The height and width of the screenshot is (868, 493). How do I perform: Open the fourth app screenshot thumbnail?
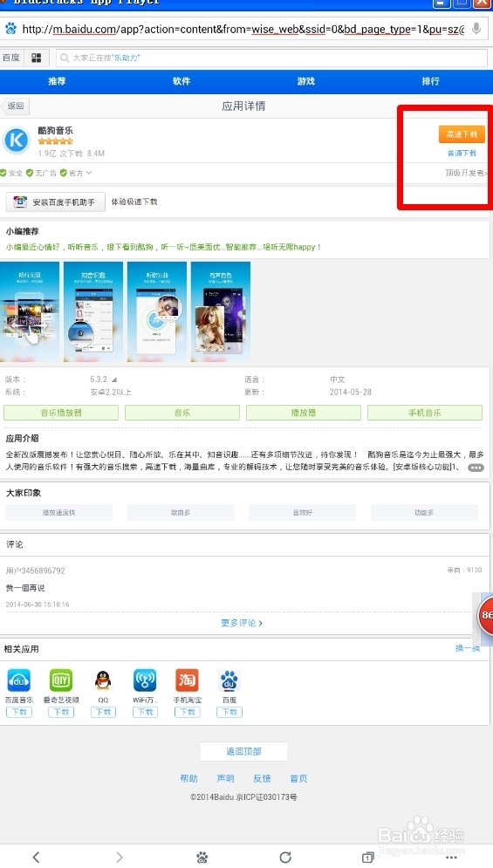point(221,311)
